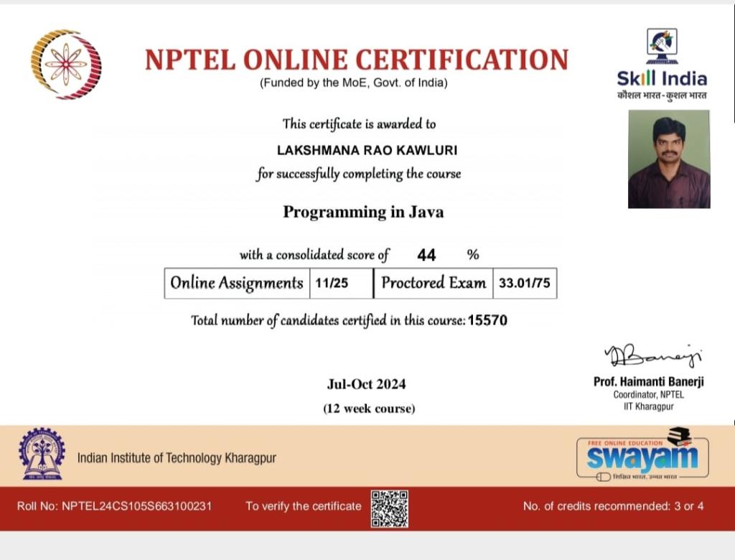735x560 pixels.
Task: Click the QR code to verify certificate
Action: pos(389,508)
